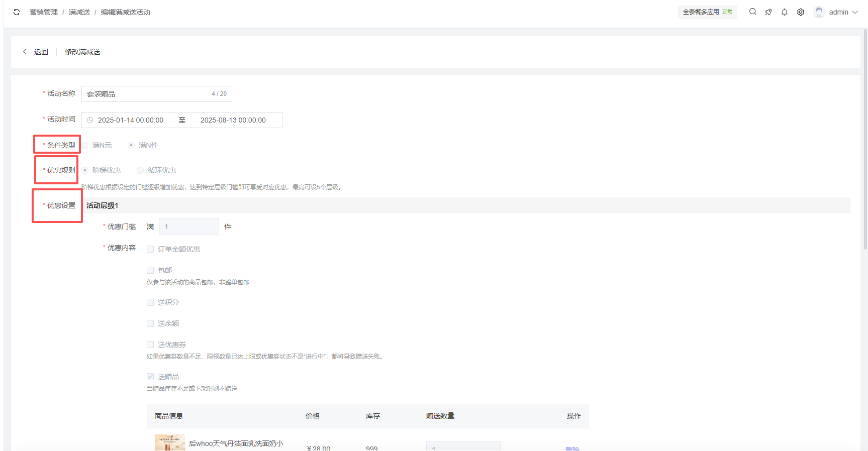Click the 全套餐多应用 status button
Screen dimensions: 868x451
(707, 12)
